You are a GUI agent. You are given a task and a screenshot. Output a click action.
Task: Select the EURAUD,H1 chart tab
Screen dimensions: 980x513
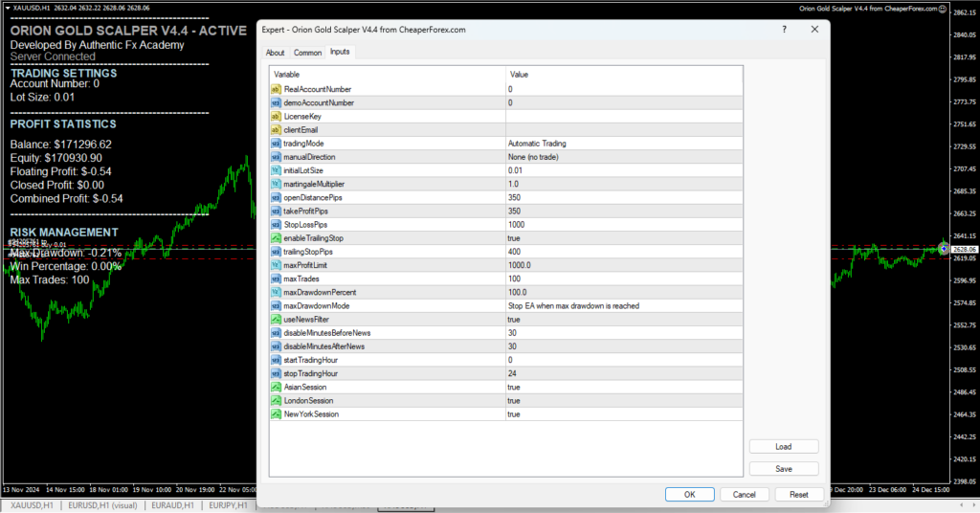(x=173, y=505)
